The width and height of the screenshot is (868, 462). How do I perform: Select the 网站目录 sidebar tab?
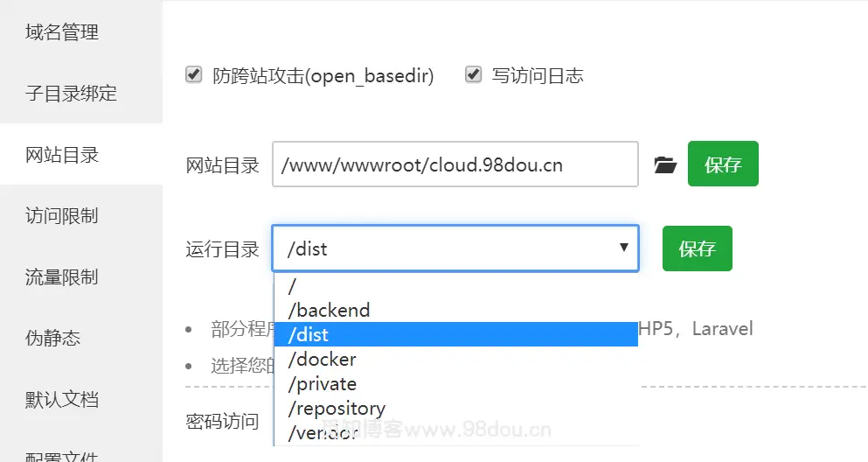click(x=62, y=155)
